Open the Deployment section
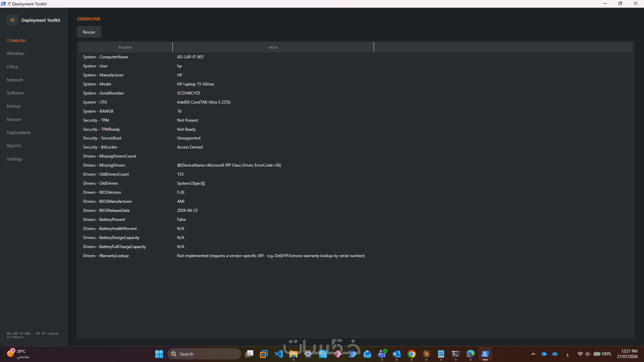 tap(18, 132)
